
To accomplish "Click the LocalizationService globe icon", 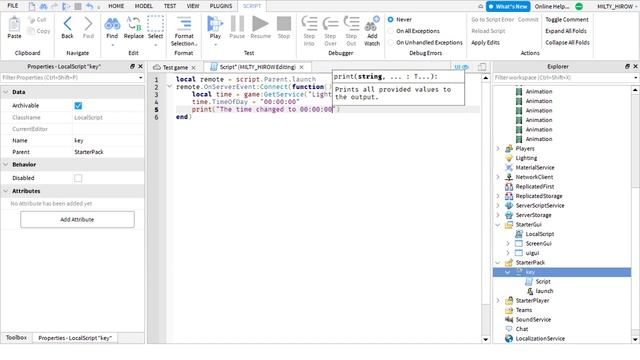I will pos(509,338).
